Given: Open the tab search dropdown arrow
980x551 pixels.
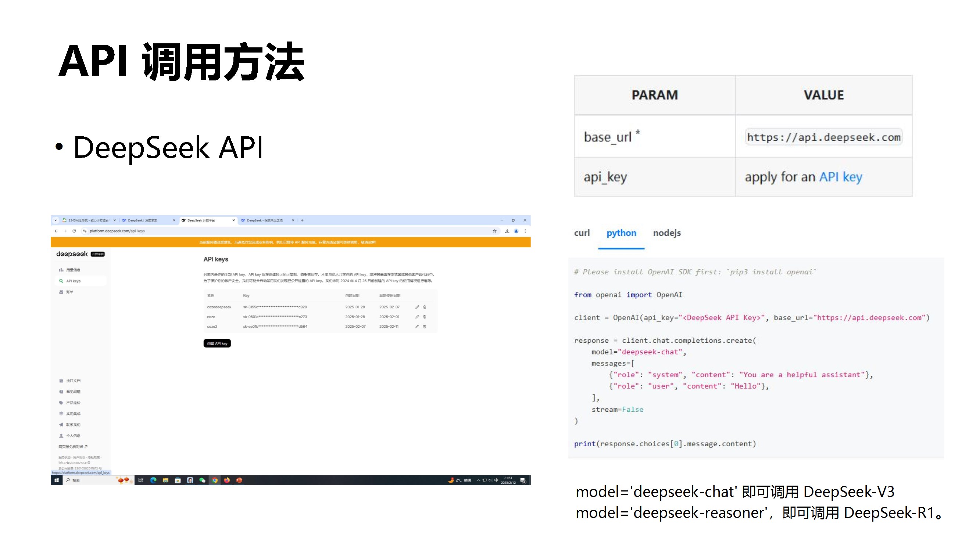Looking at the screenshot, I should 56,220.
